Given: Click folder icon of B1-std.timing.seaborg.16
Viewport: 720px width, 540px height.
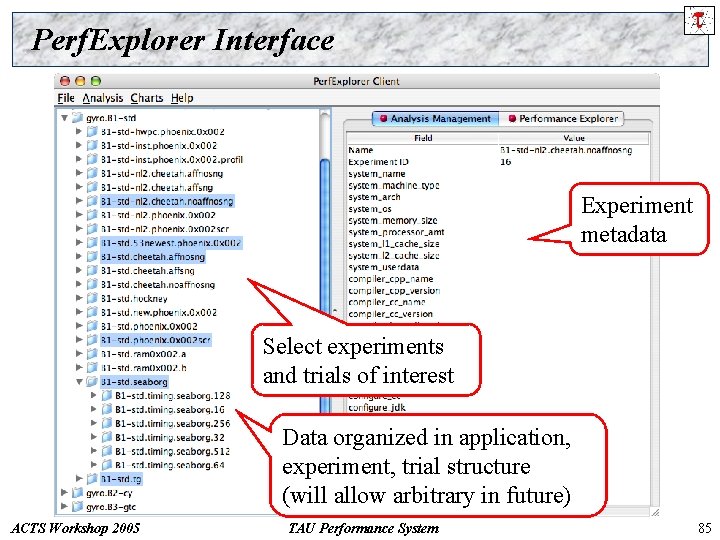Looking at the screenshot, I should pyautogui.click(x=107, y=409).
